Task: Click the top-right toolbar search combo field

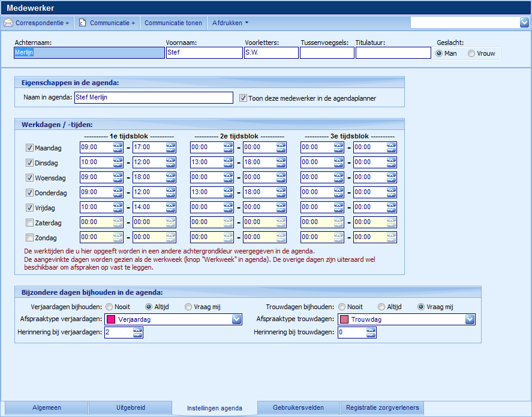Action: click(x=465, y=23)
